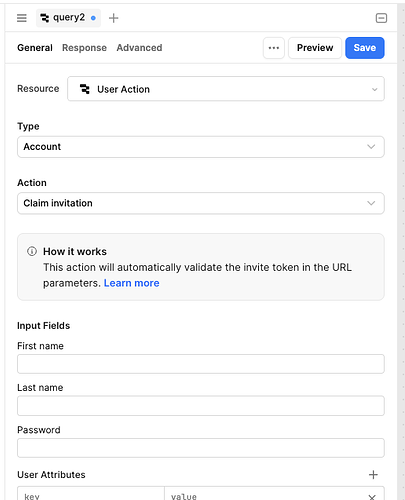This screenshot has width=405, height=500.
Task: Collapse the query editor panel
Action: click(x=381, y=18)
